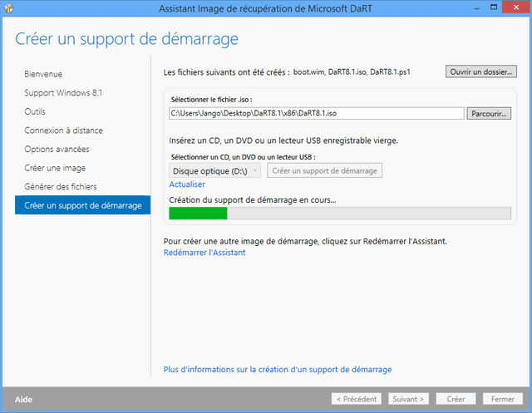Open the Bienvenue step in the sidebar
This screenshot has height=413, width=532.
pyautogui.click(x=43, y=74)
